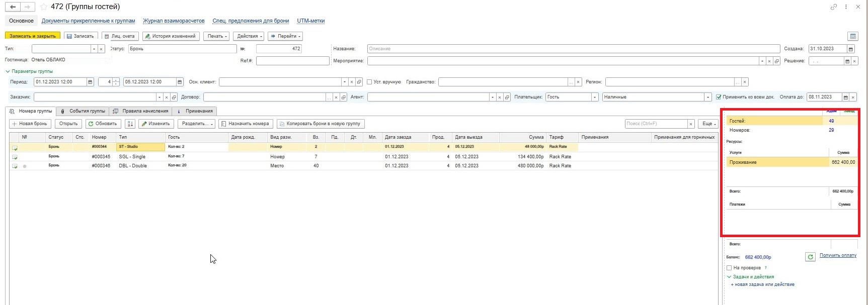Collapse the Задачи и действия section
868x305 pixels.
pyautogui.click(x=750, y=277)
